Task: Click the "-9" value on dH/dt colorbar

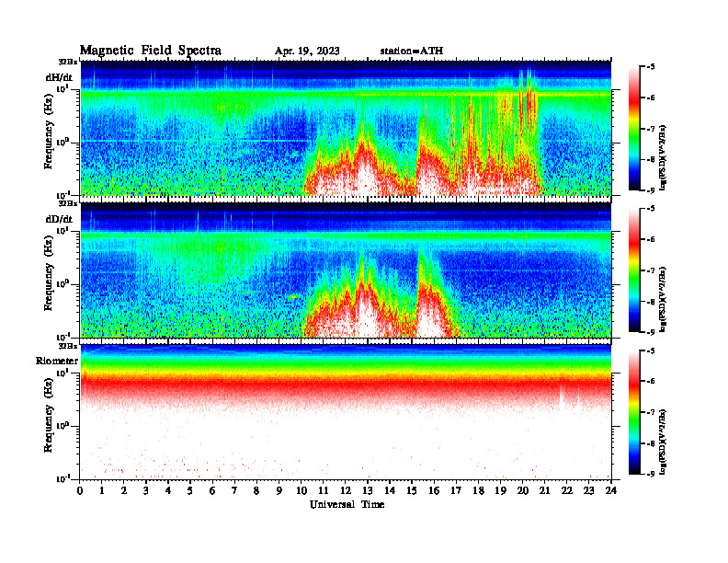Action: click(651, 190)
